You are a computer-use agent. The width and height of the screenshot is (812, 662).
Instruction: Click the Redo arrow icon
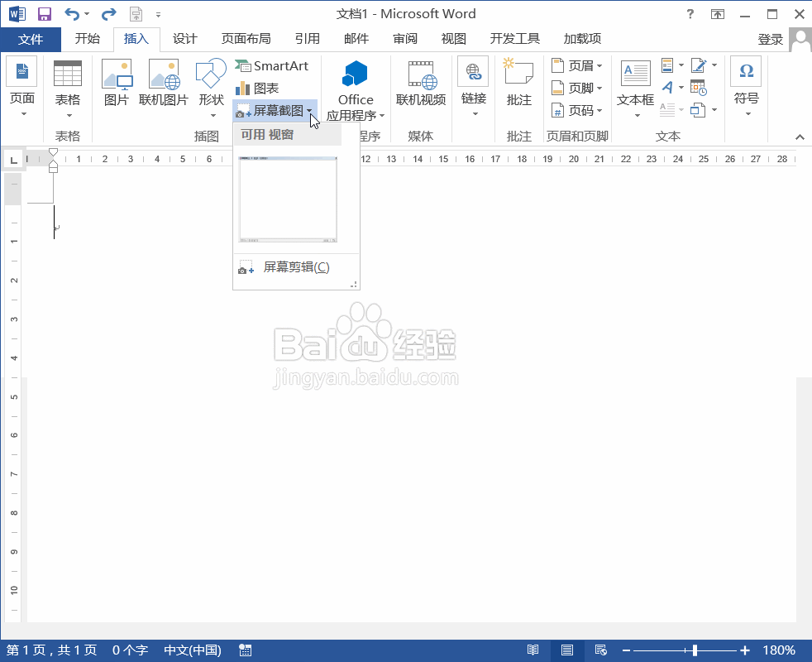click(109, 14)
